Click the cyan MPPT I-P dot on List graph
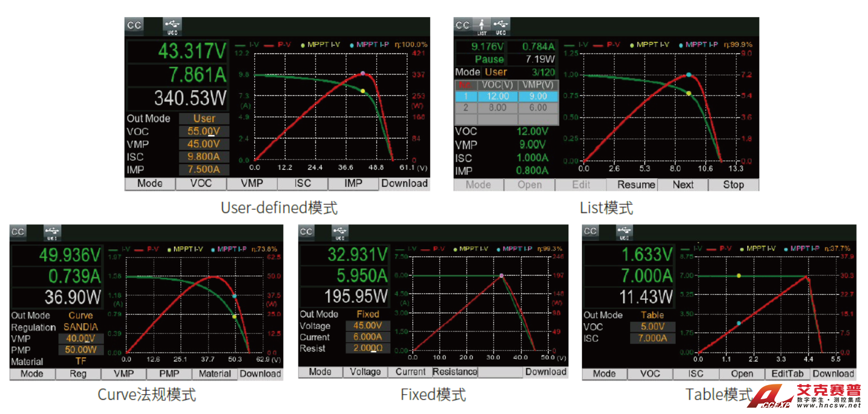The image size is (868, 414). pos(689,75)
